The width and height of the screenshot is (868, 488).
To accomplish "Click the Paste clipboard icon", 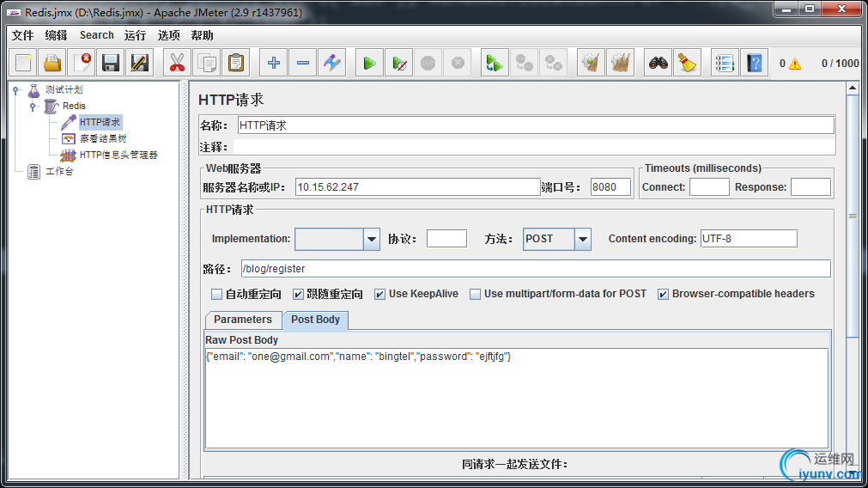I will pyautogui.click(x=236, y=63).
